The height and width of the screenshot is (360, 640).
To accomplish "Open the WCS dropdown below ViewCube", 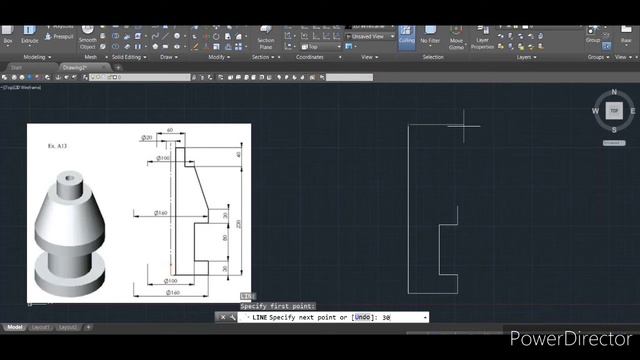I will (614, 143).
